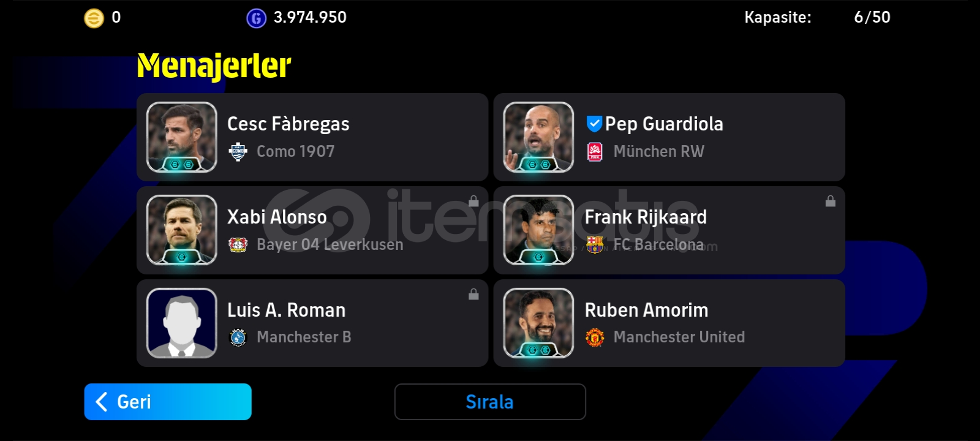
Task: Toggle the lock on Frank Rijkaard card
Action: tap(831, 201)
